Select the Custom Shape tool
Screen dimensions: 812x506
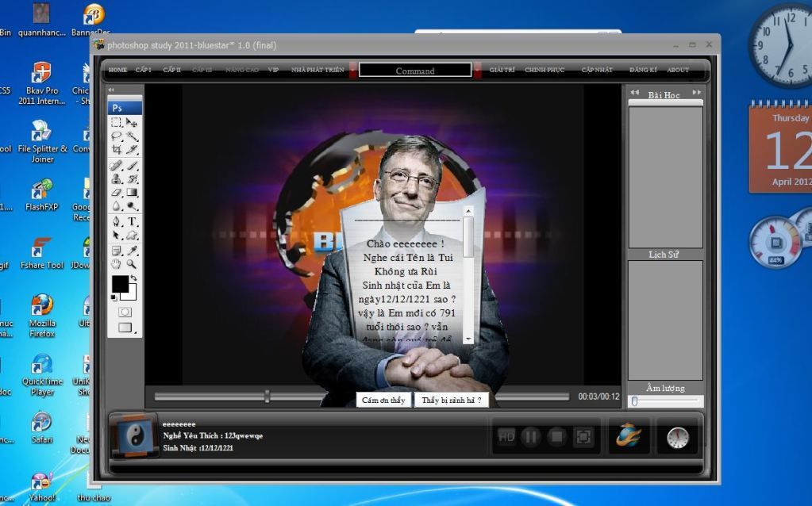pos(132,236)
